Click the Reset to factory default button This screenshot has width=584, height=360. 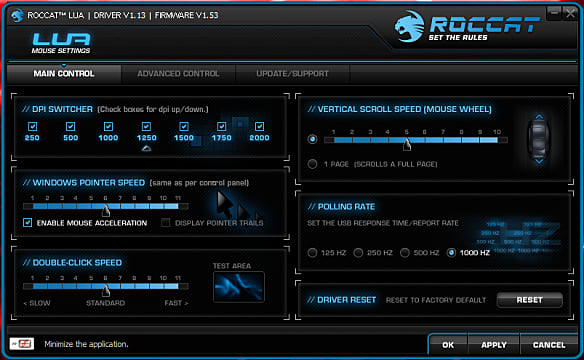coord(530,300)
